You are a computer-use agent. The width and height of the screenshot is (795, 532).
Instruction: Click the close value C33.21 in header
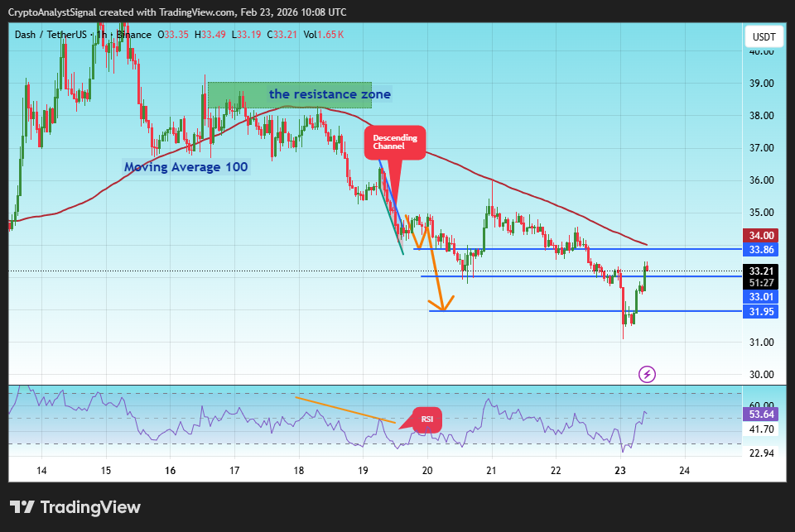pyautogui.click(x=282, y=35)
